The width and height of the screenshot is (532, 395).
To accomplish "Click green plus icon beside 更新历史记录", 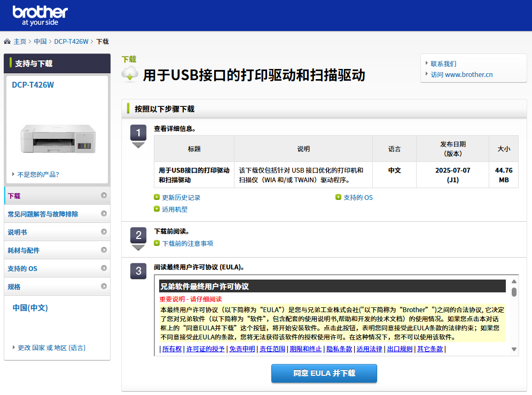I will click(157, 197).
